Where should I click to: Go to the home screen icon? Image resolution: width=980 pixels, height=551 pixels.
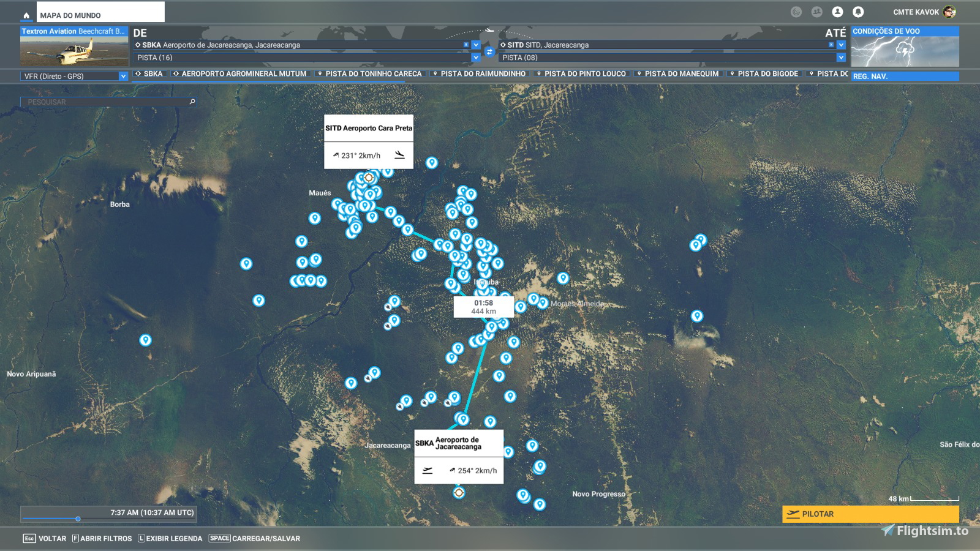click(26, 15)
